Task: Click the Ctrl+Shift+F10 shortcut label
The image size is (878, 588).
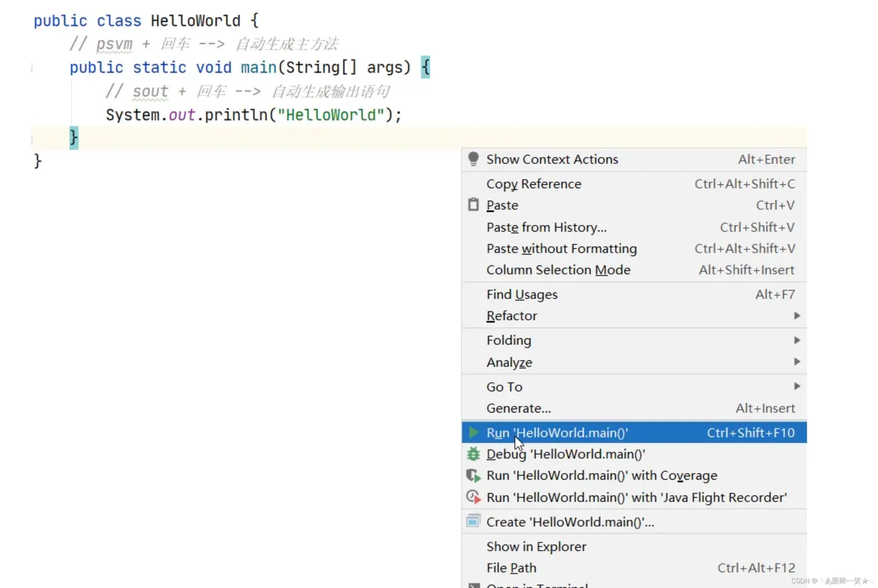Action: 751,433
